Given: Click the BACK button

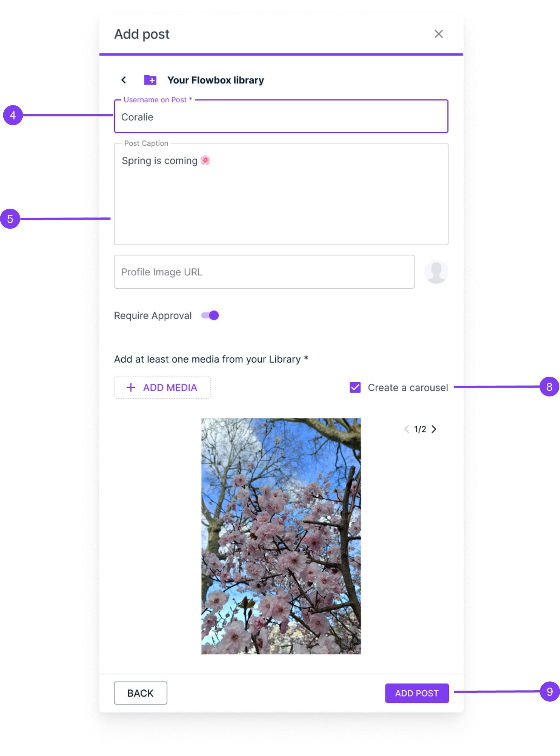Looking at the screenshot, I should [x=140, y=693].
